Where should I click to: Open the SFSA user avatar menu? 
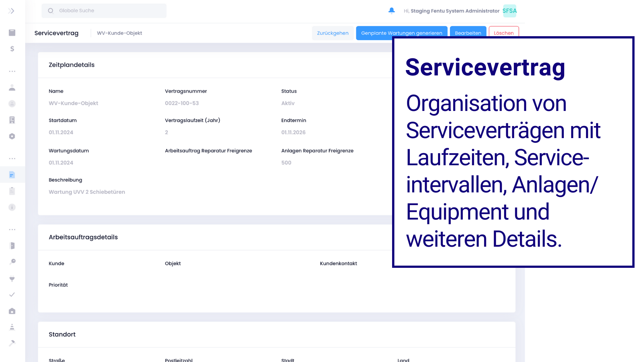509,11
